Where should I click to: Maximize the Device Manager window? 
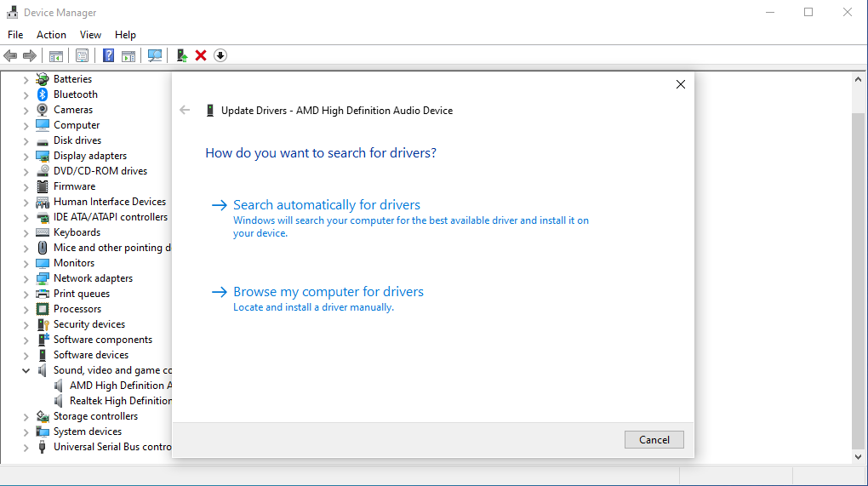(808, 12)
